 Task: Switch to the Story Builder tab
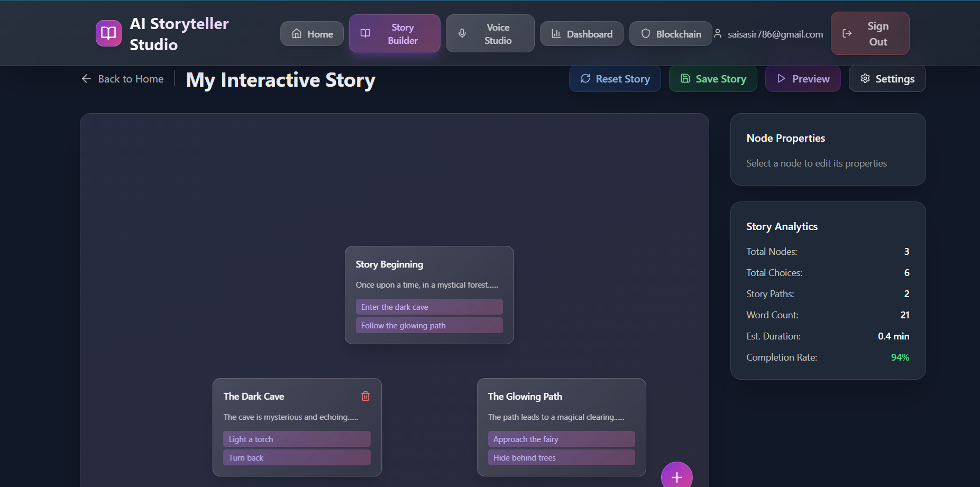[395, 33]
